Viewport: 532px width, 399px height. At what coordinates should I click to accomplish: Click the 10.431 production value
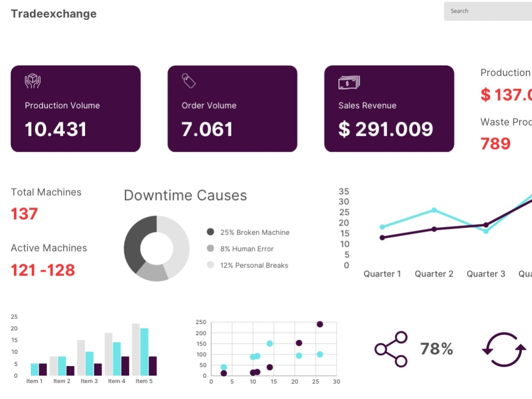pyautogui.click(x=56, y=129)
